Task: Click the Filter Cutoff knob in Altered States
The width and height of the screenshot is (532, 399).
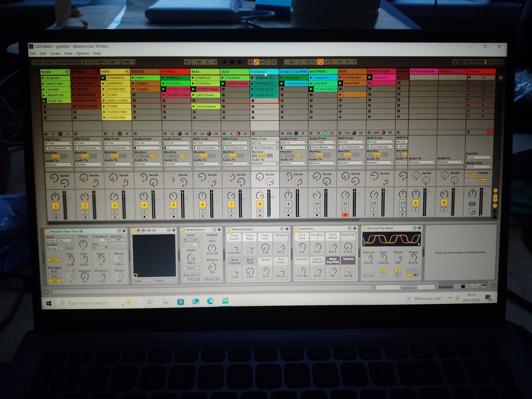Action: (x=234, y=247)
